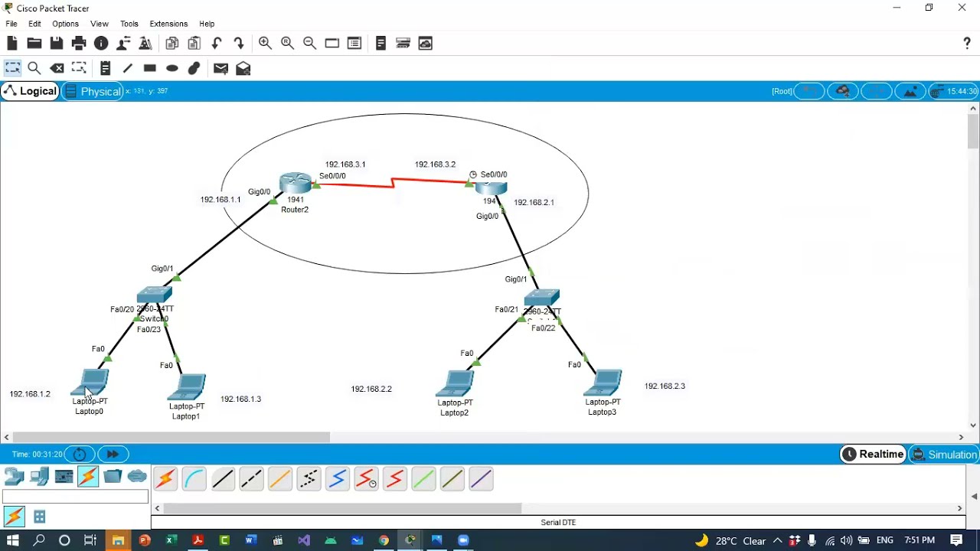Select the Draw Rectangle tool
This screenshot has width=980, height=551.
[150, 68]
